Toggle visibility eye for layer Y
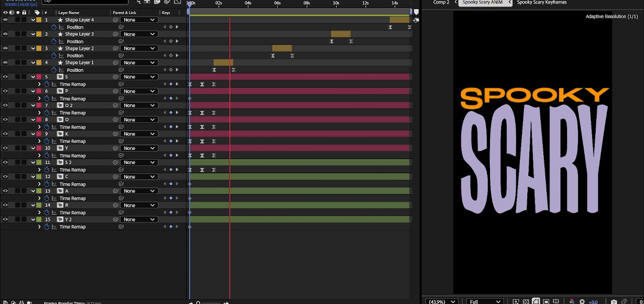The image size is (644, 304). (5, 148)
